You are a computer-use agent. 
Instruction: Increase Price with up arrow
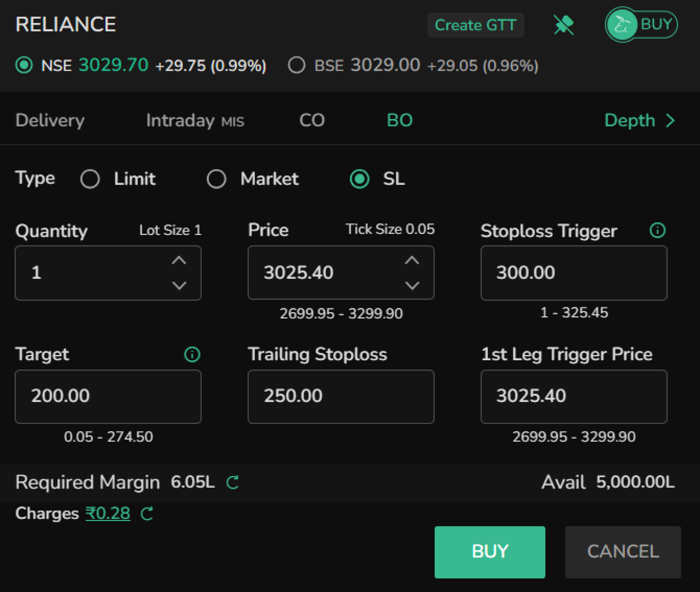tap(412, 260)
